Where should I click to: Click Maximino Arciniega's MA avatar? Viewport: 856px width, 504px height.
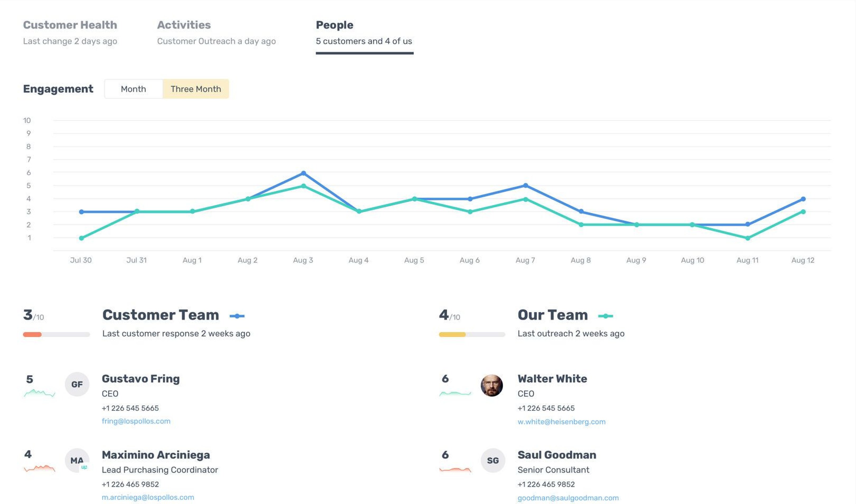[x=77, y=460]
